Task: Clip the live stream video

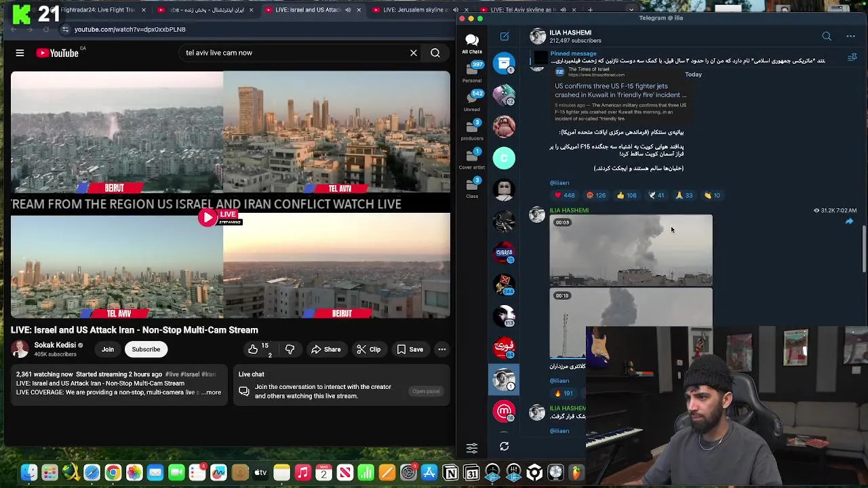Action: point(370,349)
